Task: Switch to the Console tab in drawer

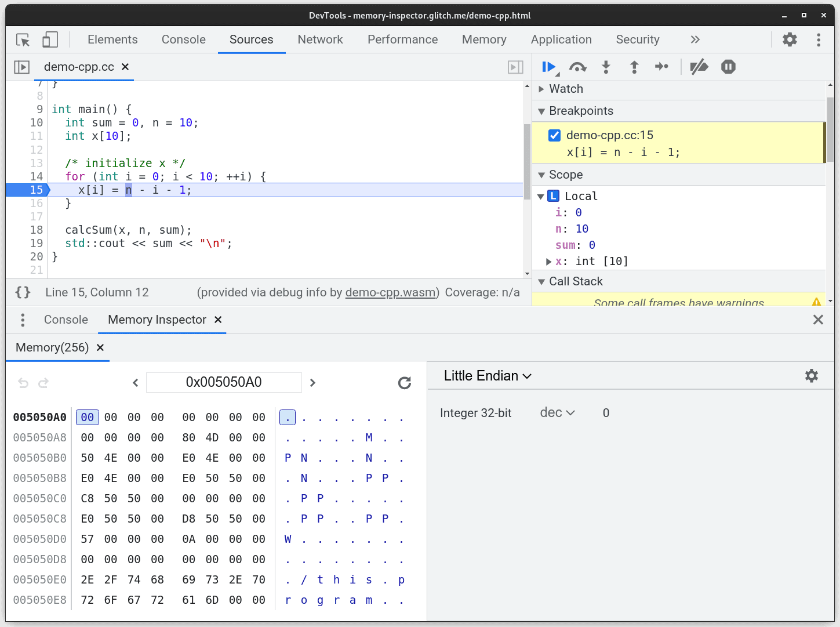Action: point(66,320)
